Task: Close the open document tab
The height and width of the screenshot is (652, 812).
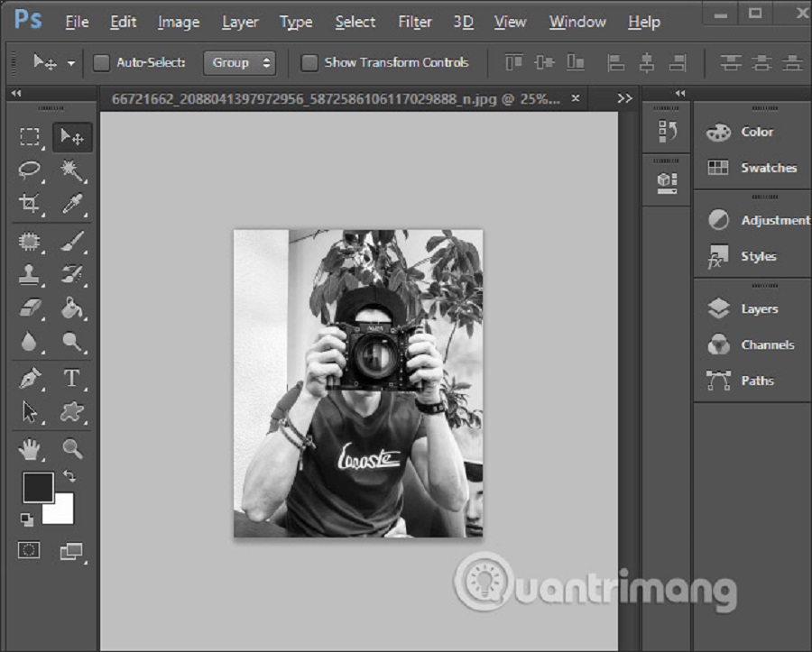Action: pyautogui.click(x=575, y=98)
